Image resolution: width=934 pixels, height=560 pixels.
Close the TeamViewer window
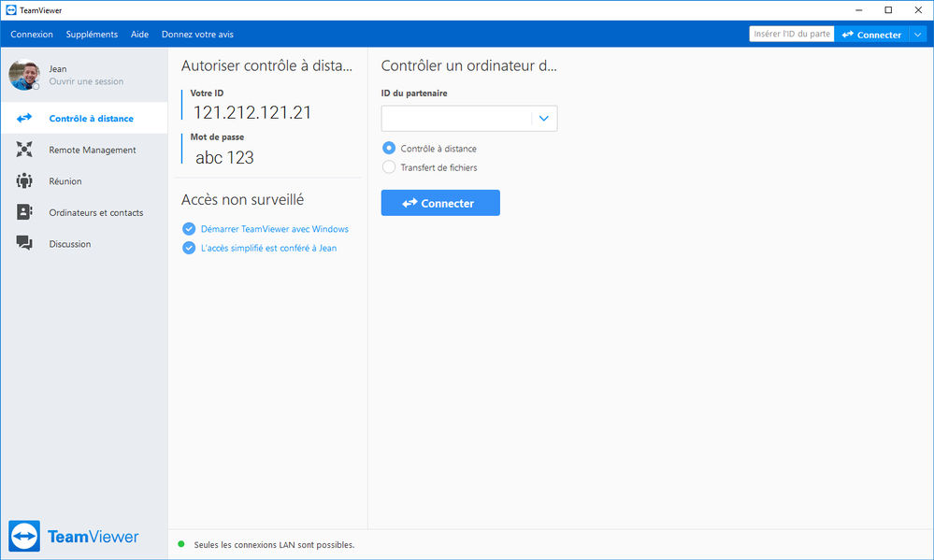pos(918,10)
